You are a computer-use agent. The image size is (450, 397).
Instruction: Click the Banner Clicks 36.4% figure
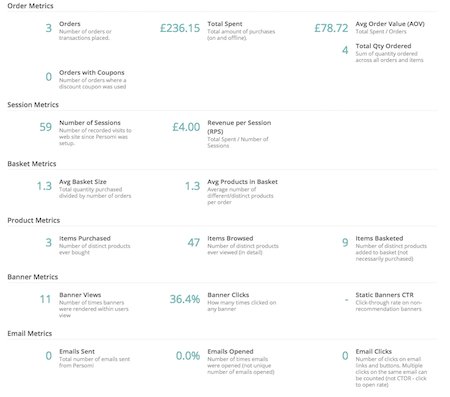(185, 299)
